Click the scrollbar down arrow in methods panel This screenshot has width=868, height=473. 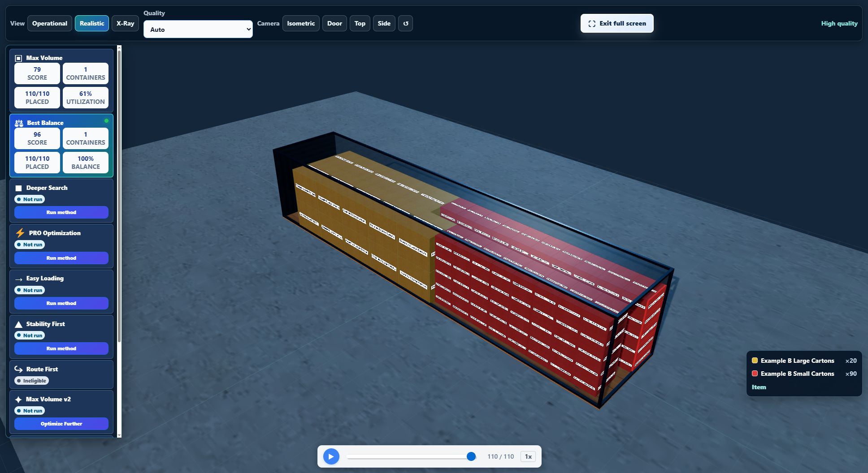coord(119,435)
